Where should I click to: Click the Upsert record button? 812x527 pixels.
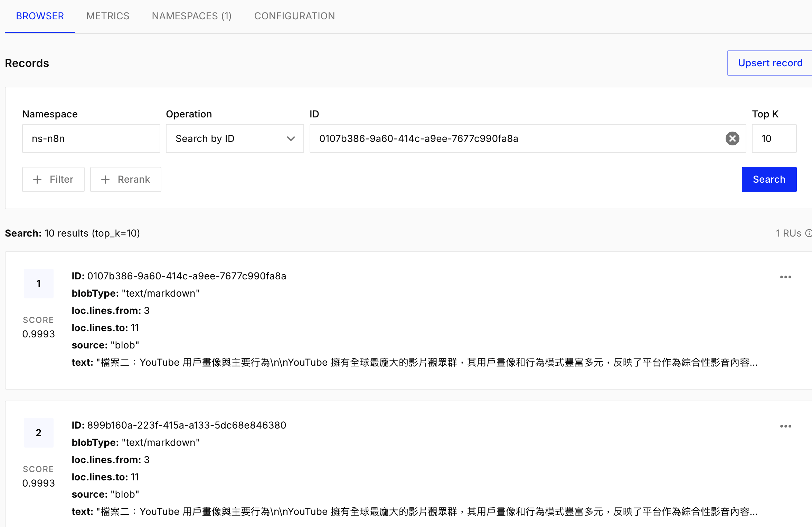770,63
